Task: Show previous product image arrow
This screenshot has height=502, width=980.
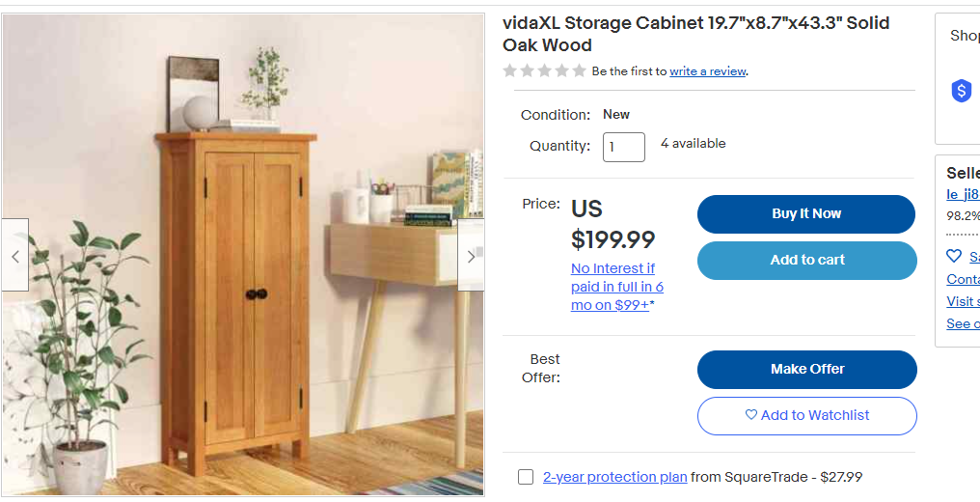Action: 15,255
